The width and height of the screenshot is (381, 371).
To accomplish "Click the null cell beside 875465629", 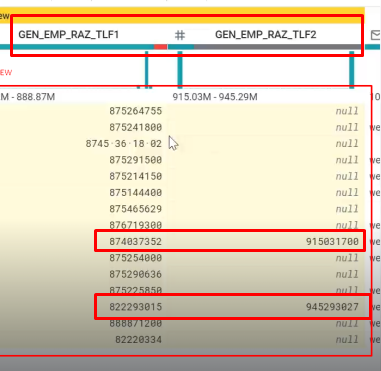I will coord(347,209).
